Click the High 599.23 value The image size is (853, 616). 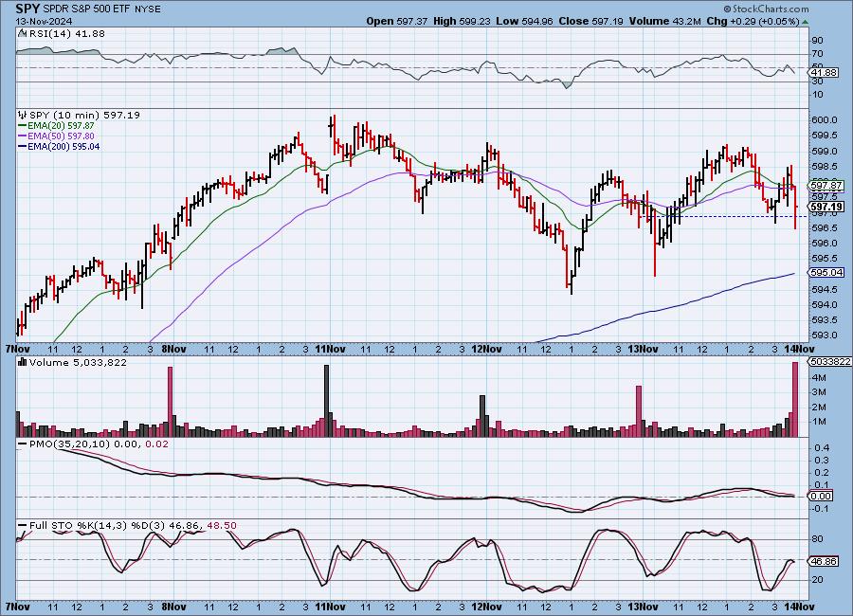click(x=462, y=21)
